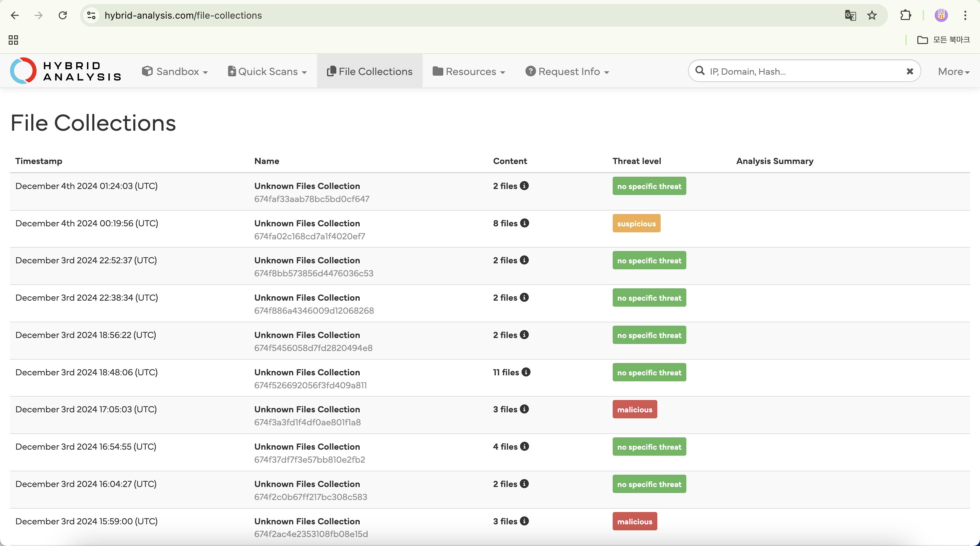This screenshot has height=546, width=980.
Task: Reload the page
Action: click(63, 15)
